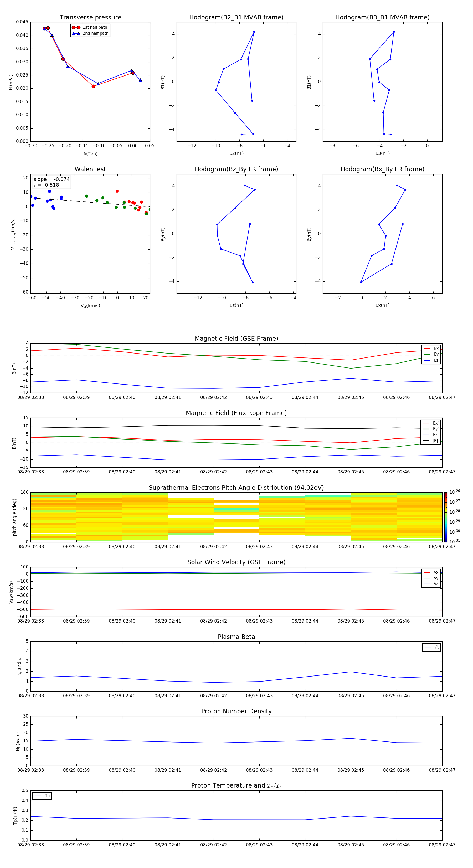Click the "Hodogram(Bx_By FR frame)" title
The height and width of the screenshot is (868, 473).
point(382,169)
